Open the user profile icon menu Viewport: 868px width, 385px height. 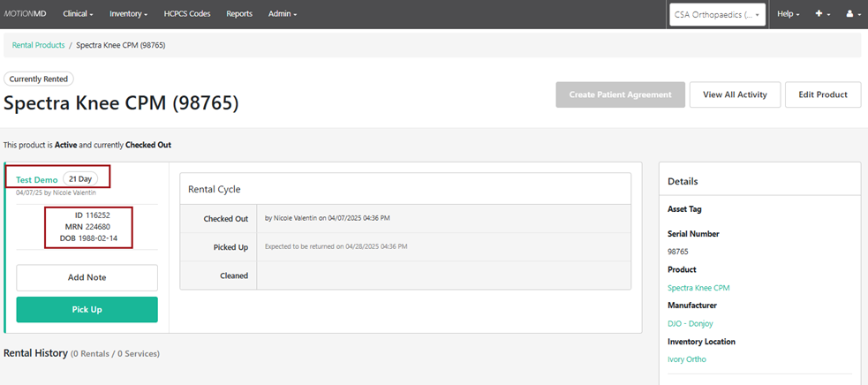point(849,14)
